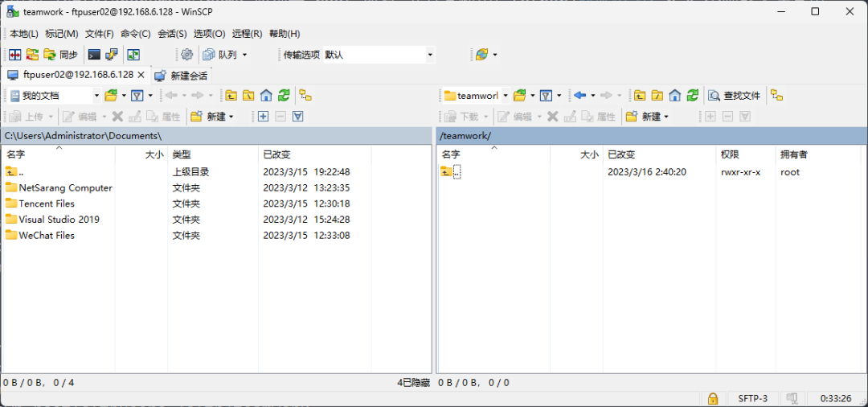The image size is (868, 407).
Task: Click the remote panel open directory folder icon
Action: [520, 96]
